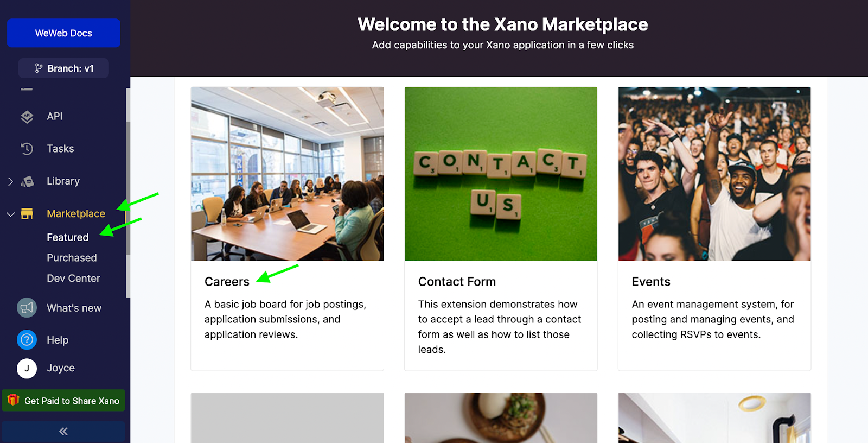Go to the Dev Center section

point(73,278)
